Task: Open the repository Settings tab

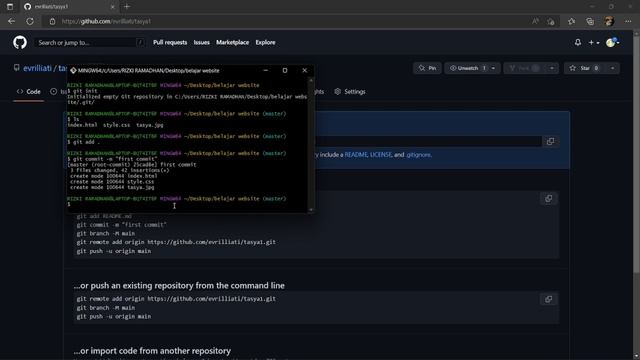Action: click(350, 92)
